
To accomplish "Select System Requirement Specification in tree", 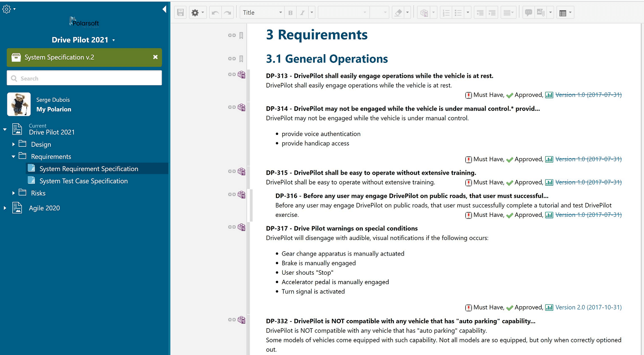I will click(88, 168).
